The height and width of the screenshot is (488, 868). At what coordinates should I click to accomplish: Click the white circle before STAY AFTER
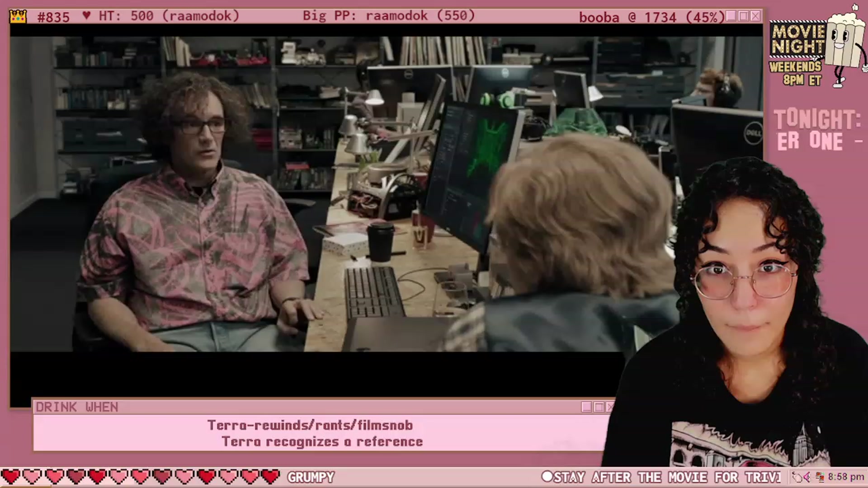(x=547, y=476)
